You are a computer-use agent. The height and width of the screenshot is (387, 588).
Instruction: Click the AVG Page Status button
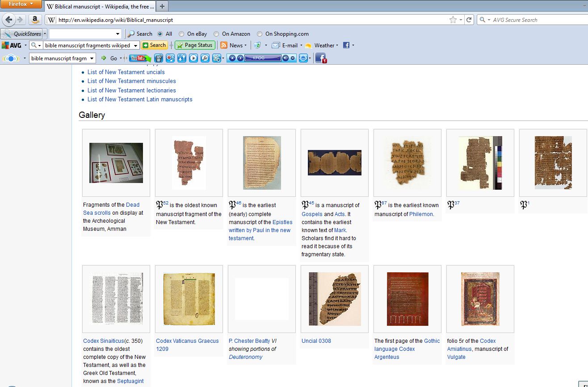point(195,45)
